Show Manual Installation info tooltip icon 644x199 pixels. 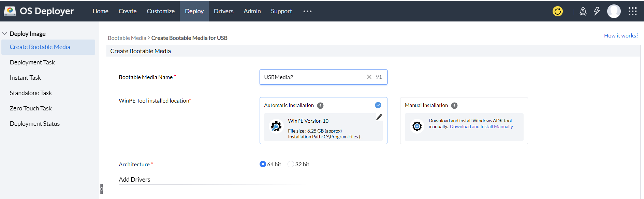point(454,106)
